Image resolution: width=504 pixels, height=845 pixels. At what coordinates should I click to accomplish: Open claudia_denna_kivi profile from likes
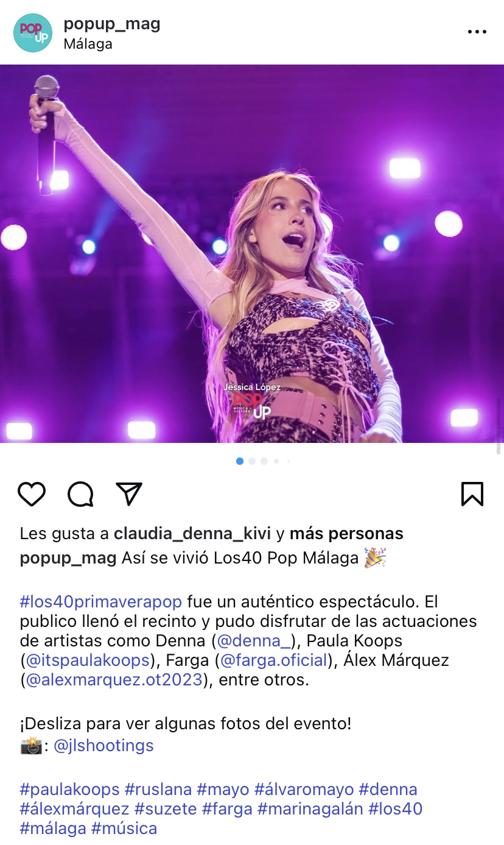[192, 534]
